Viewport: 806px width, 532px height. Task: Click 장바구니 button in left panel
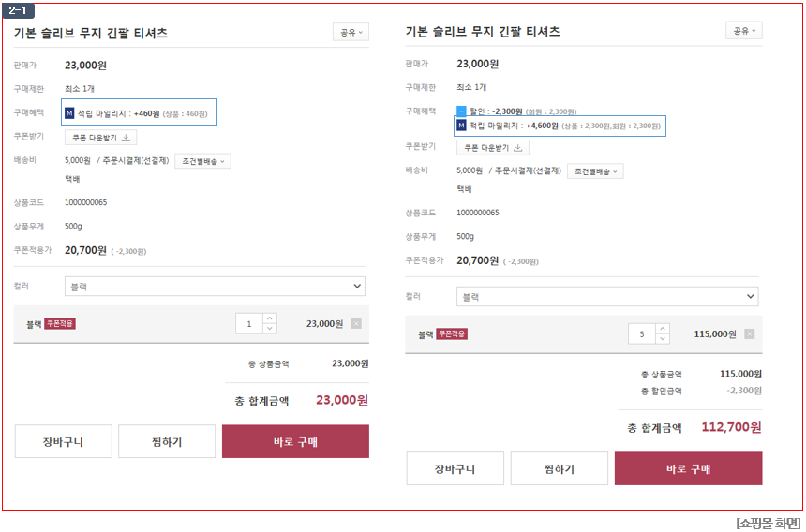(x=63, y=442)
